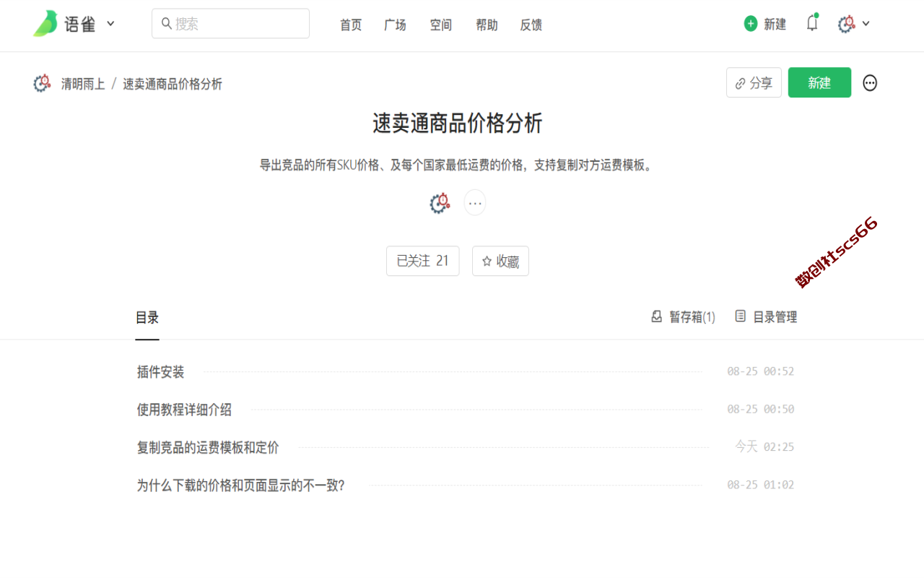Open the 使用教程详细介绍 document
Screen dimensions: 924x578
pyautogui.click(x=184, y=410)
